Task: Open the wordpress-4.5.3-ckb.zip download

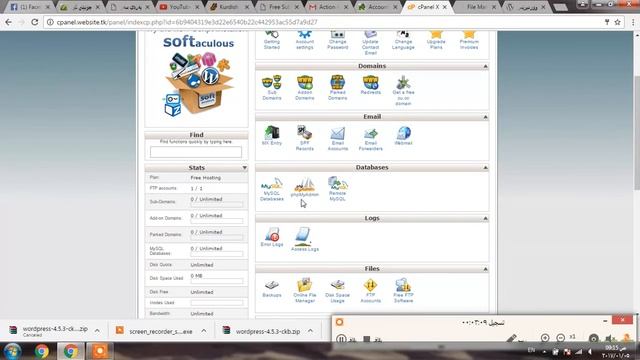Action: coord(262,331)
